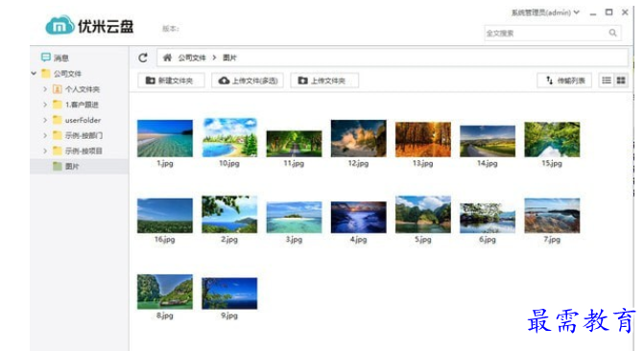Switch to thumbnail grid view

point(621,81)
